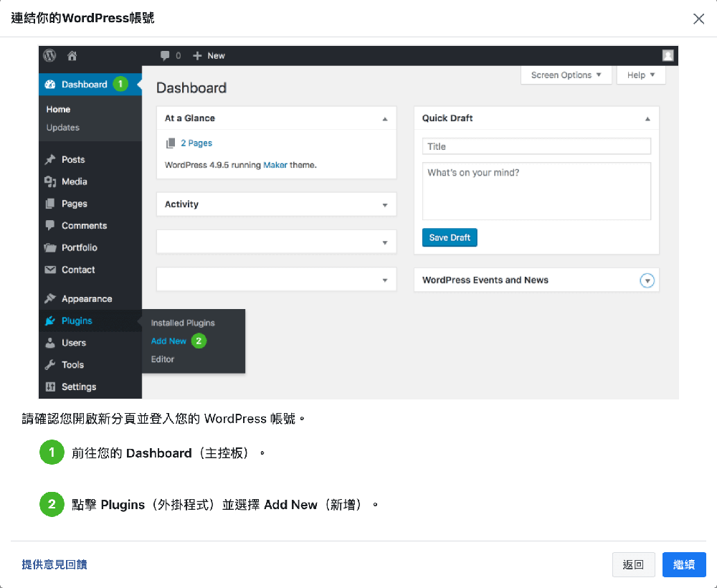Viewport: 717px width, 588px height.
Task: Focus the Quick Draft Title field
Action: (x=536, y=146)
